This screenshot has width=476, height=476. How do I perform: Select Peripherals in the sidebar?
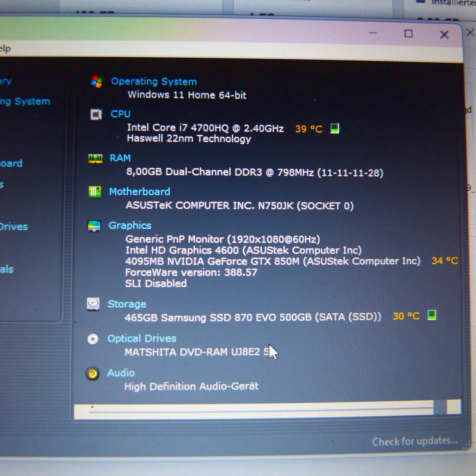[x=6, y=270]
